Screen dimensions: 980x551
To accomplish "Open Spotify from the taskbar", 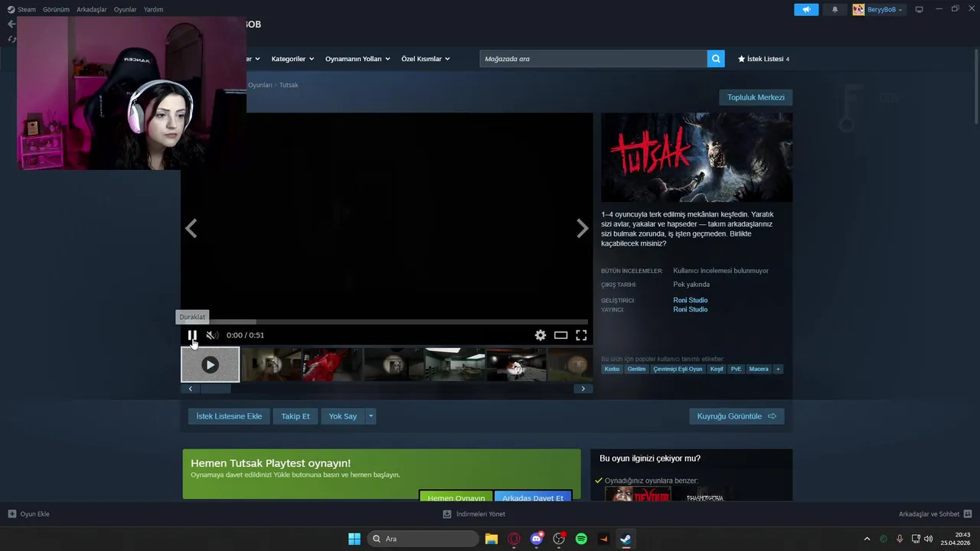I will [x=581, y=539].
